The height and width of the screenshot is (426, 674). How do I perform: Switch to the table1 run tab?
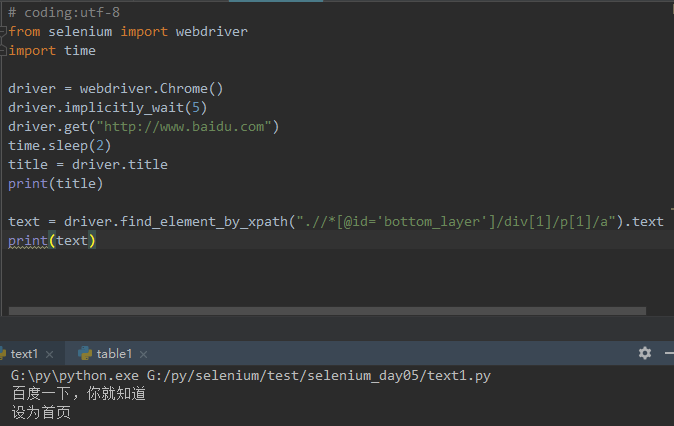(x=114, y=353)
